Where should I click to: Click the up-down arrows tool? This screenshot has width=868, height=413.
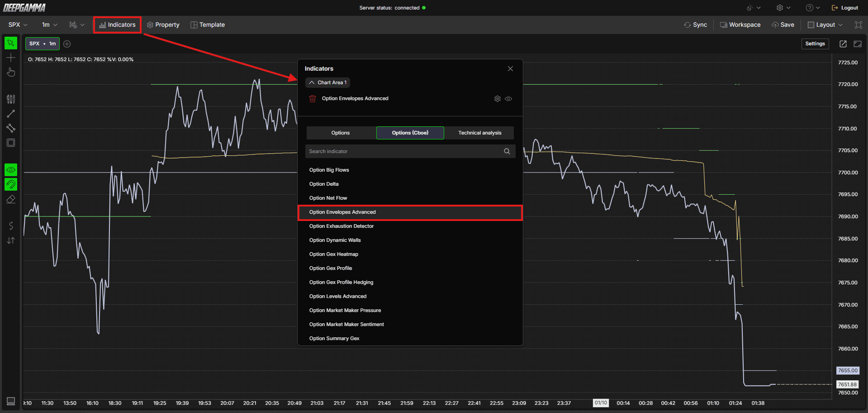[11, 240]
